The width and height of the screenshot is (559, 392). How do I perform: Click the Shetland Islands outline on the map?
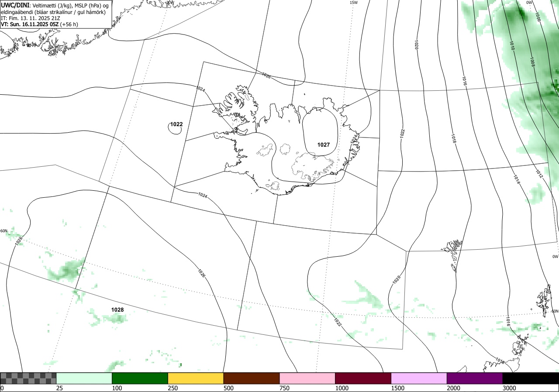pyautogui.click(x=545, y=301)
